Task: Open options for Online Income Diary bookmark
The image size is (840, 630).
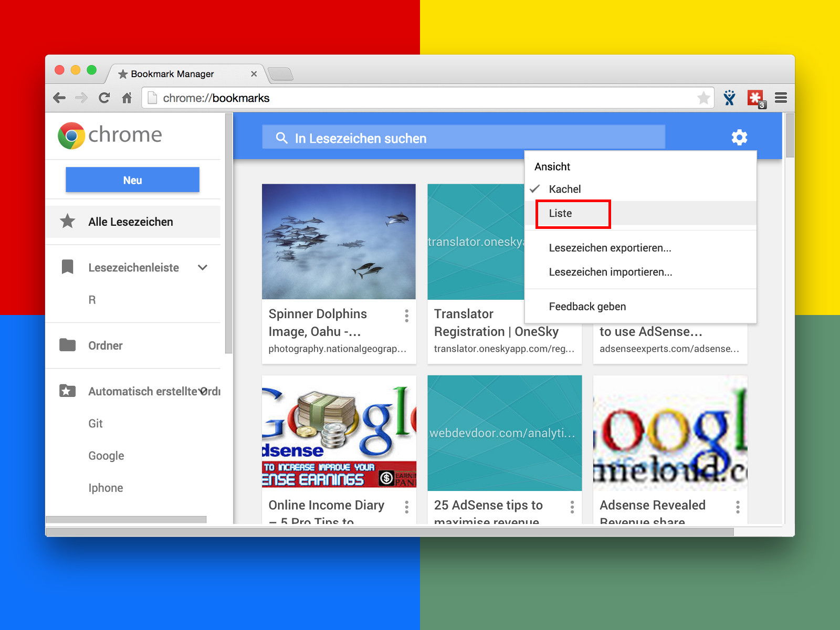Action: (406, 507)
